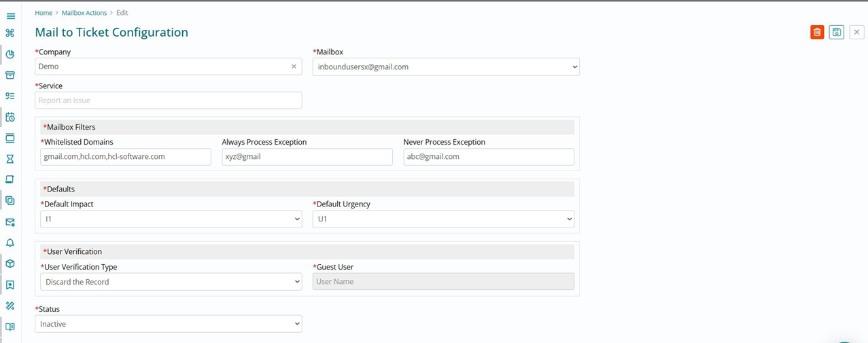Open the Mailbox dropdown
The width and height of the screenshot is (868, 343).
coord(446,67)
